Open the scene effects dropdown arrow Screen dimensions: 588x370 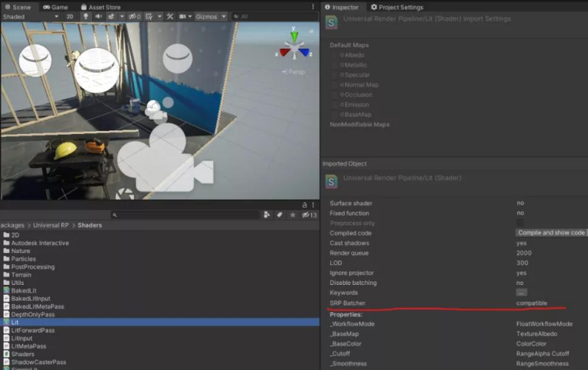point(121,16)
